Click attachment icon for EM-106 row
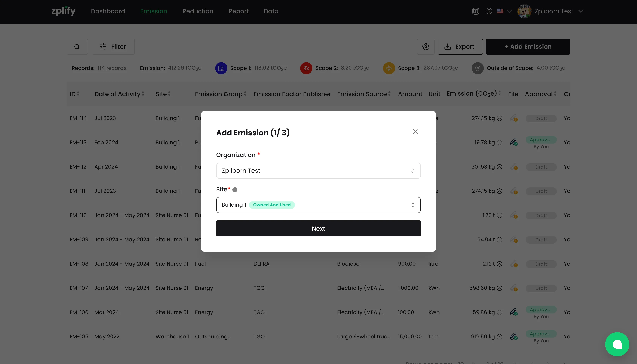Image resolution: width=637 pixels, height=364 pixels. pyautogui.click(x=514, y=312)
